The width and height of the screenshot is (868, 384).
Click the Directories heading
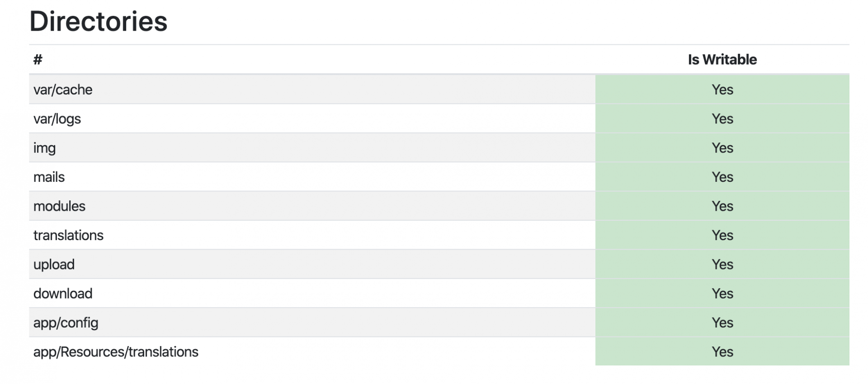coord(98,21)
